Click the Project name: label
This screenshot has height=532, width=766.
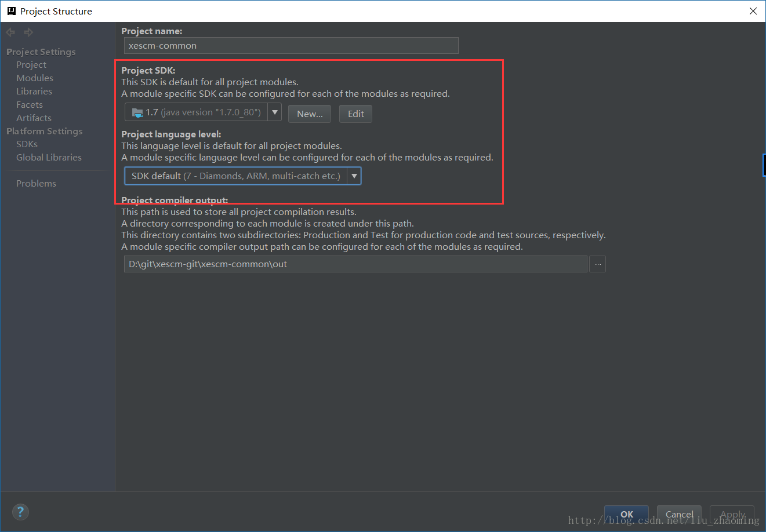point(152,31)
